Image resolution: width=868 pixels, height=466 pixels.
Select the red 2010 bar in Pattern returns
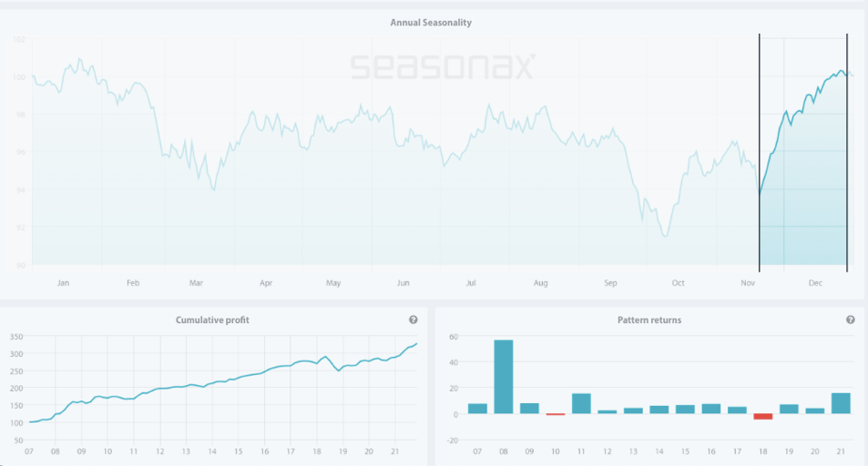coord(556,414)
